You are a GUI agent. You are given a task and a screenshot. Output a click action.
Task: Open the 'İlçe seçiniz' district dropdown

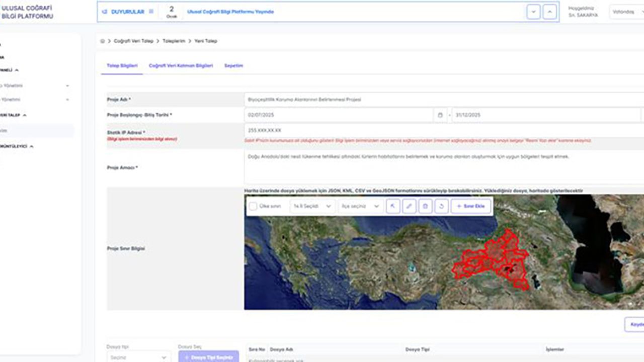click(x=360, y=206)
